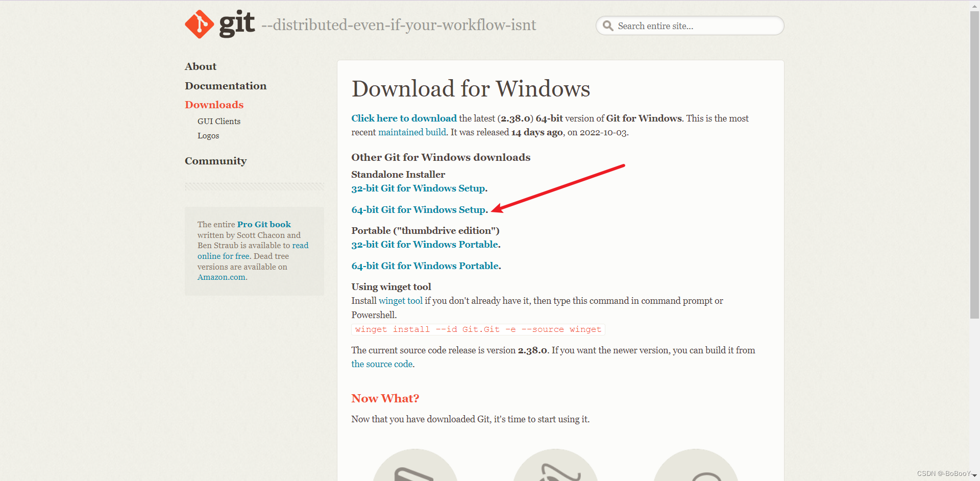The height and width of the screenshot is (481, 980).
Task: Click the git wordmark text logo
Action: [237, 23]
